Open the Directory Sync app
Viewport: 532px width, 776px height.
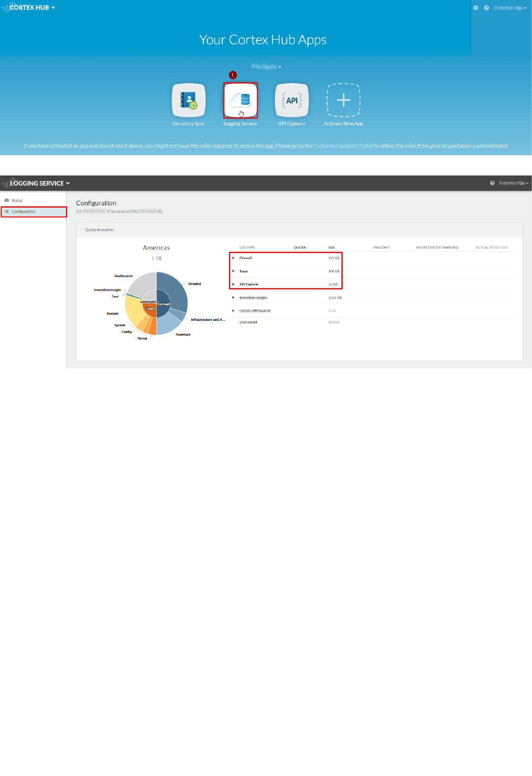(188, 100)
